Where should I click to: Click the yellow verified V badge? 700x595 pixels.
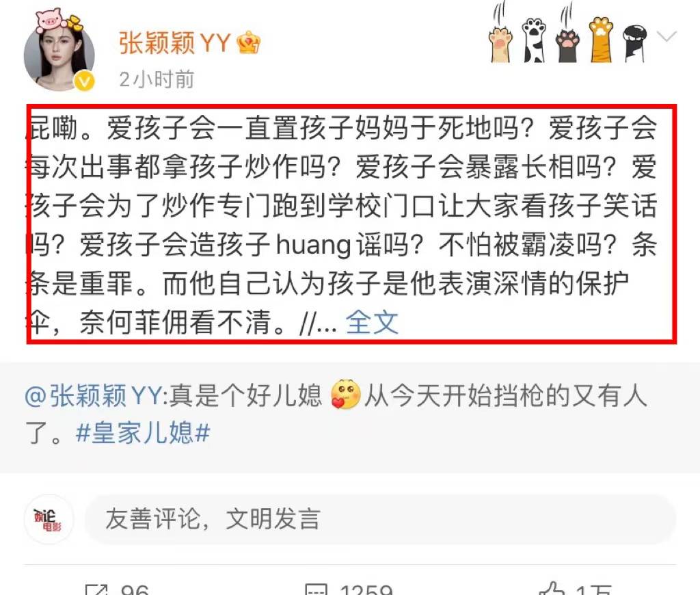point(84,81)
